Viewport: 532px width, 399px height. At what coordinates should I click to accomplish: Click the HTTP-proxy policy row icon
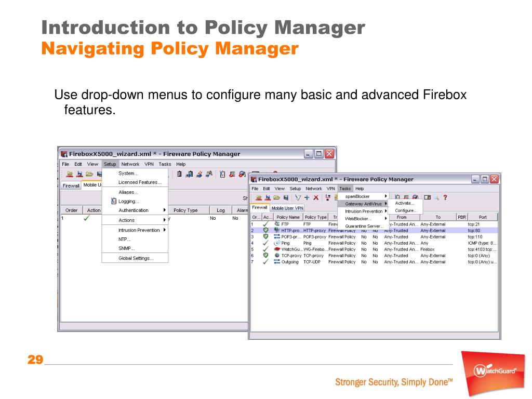point(277,230)
